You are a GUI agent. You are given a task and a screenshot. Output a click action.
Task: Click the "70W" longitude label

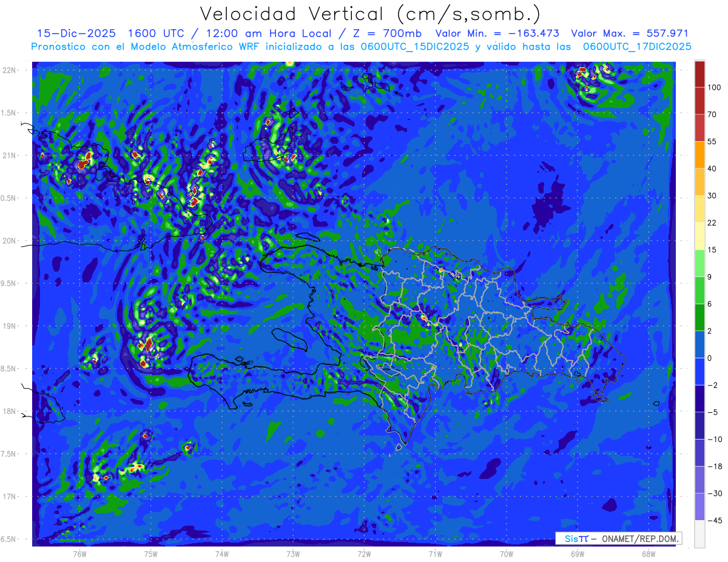(x=507, y=554)
